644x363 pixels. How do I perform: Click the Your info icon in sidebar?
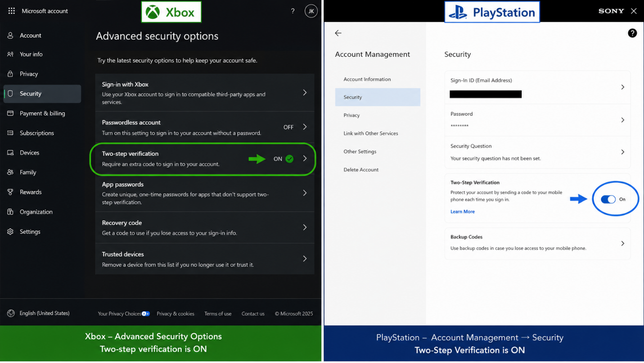click(10, 54)
